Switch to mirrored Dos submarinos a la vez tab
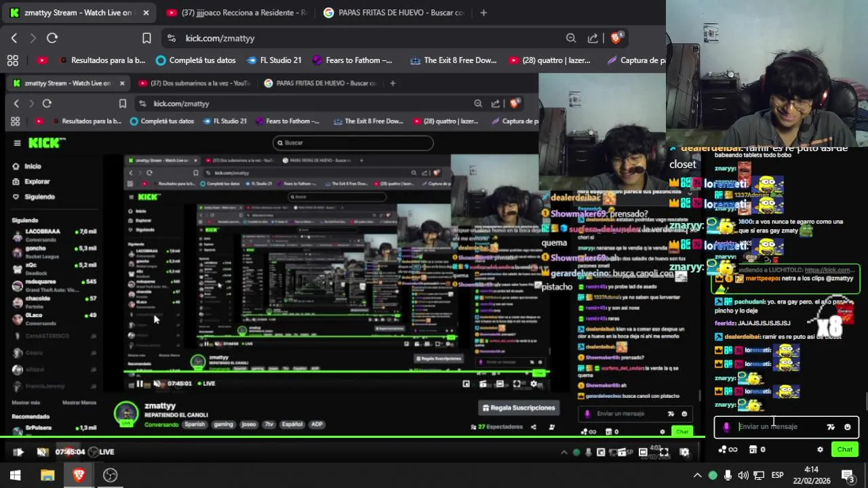 [194, 83]
